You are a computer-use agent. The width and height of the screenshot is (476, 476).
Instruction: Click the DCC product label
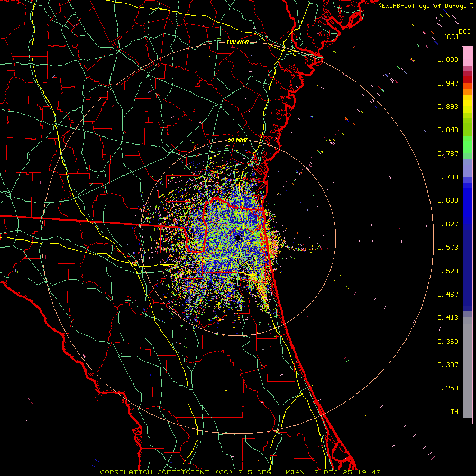tap(465, 32)
